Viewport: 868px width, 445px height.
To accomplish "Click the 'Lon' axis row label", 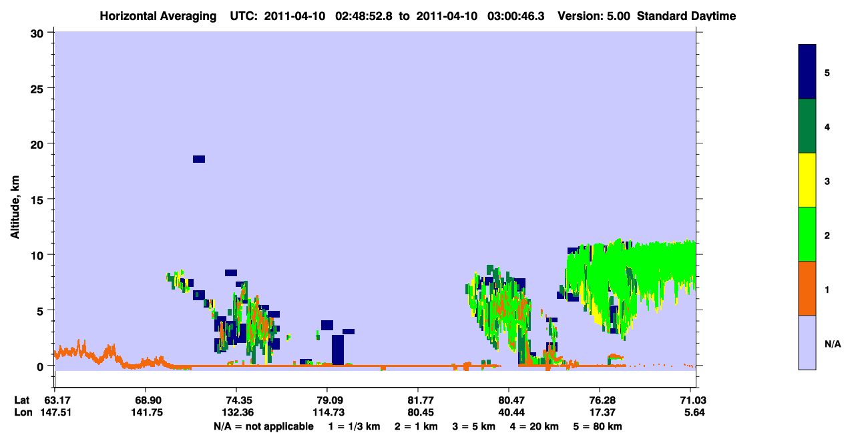I will tap(22, 412).
